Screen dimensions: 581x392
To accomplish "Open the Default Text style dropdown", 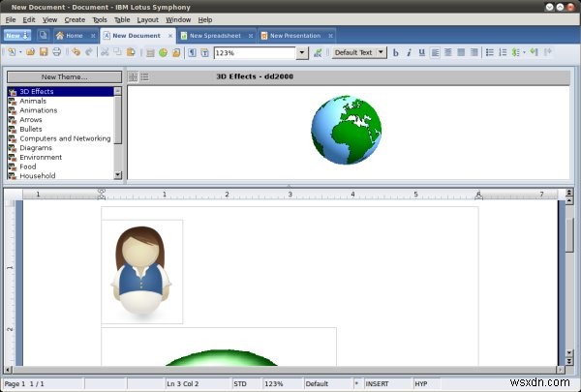I will 381,52.
